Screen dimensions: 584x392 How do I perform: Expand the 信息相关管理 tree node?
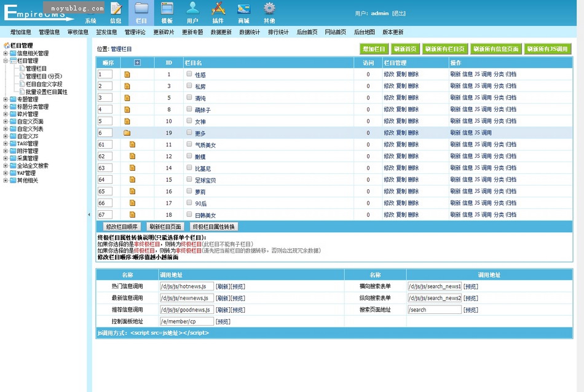pyautogui.click(x=6, y=53)
